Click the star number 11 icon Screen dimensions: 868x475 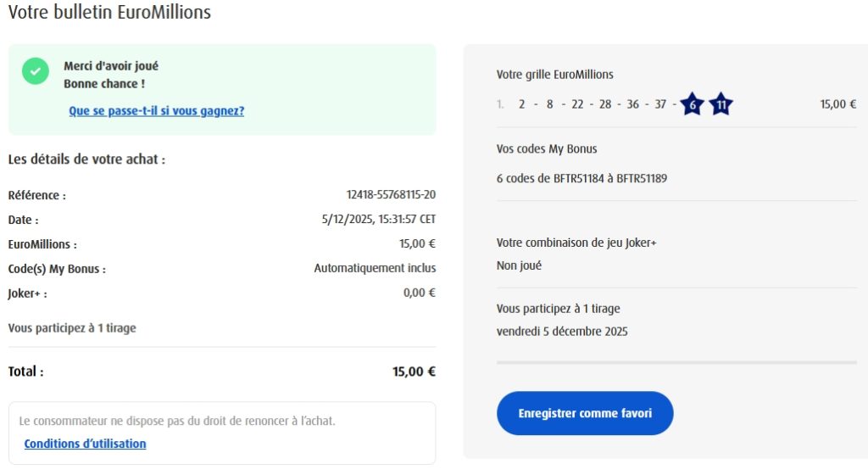[x=721, y=104]
